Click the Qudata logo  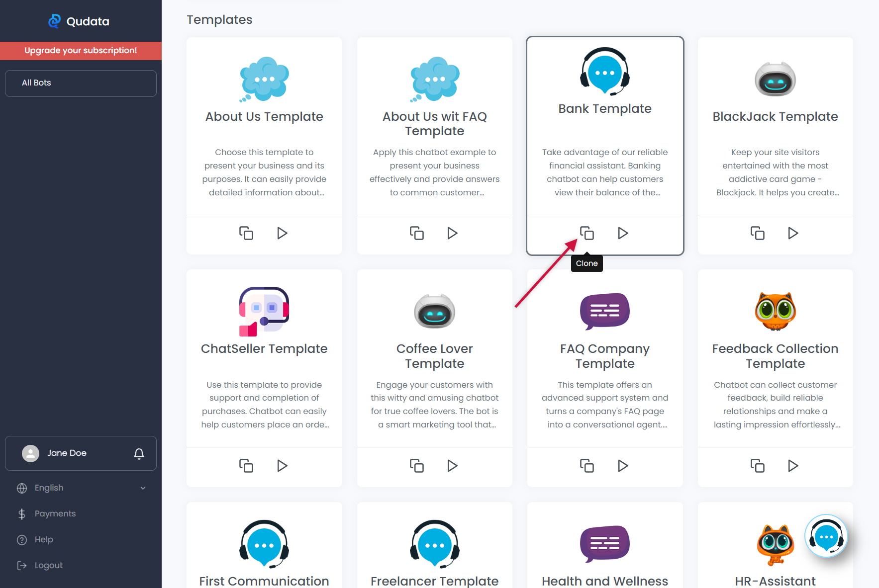[x=80, y=21]
